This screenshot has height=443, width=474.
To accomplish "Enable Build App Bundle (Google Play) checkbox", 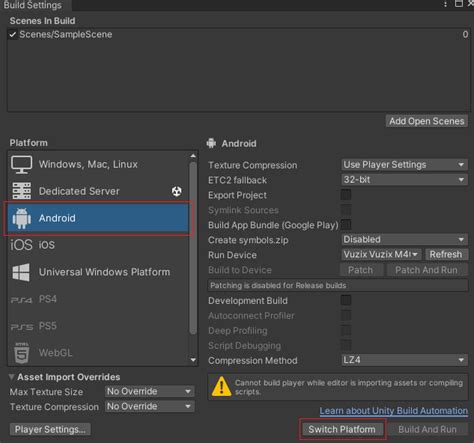I will (x=346, y=225).
